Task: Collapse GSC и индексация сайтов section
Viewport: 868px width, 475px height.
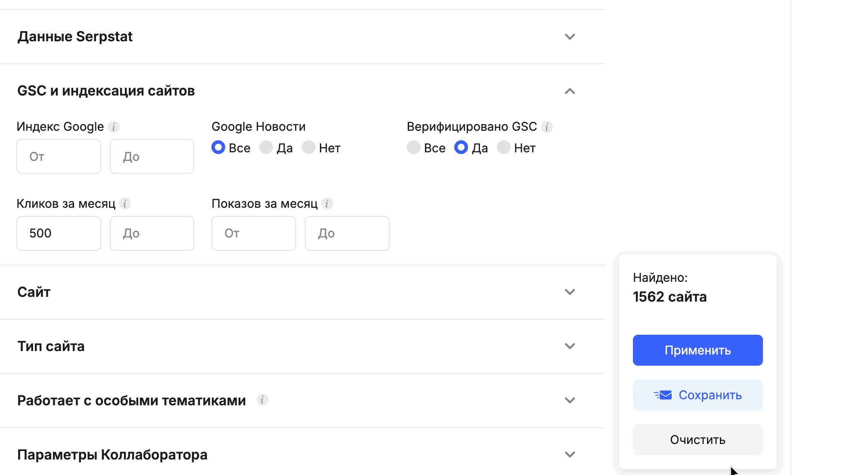Action: click(570, 91)
